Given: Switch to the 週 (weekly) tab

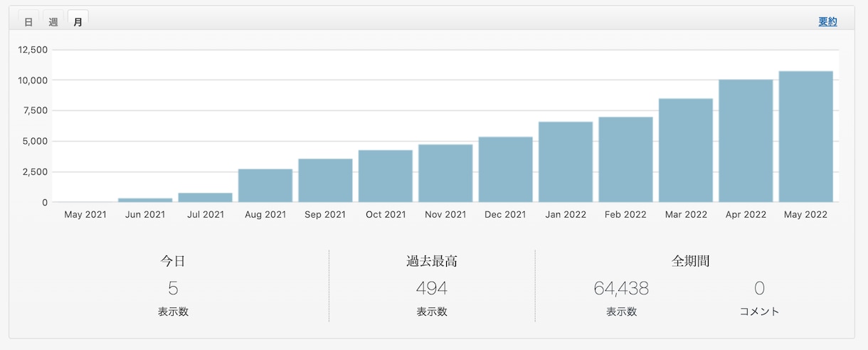Looking at the screenshot, I should [x=53, y=21].
